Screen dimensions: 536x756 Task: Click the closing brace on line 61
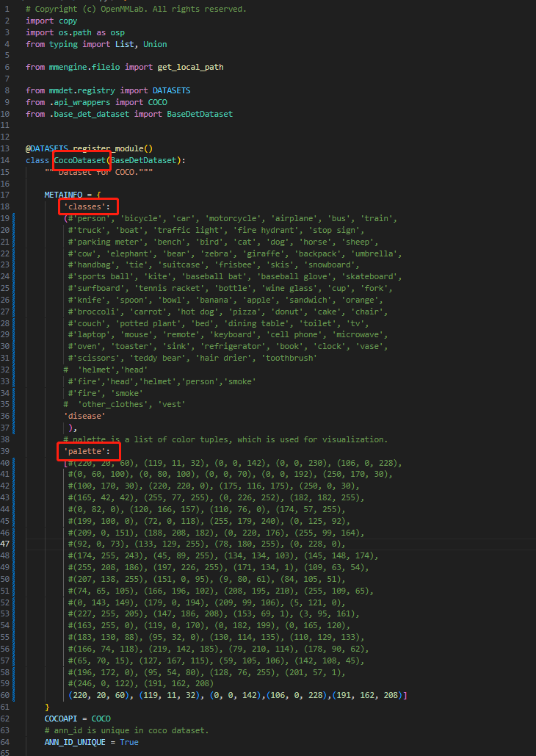[47, 707]
